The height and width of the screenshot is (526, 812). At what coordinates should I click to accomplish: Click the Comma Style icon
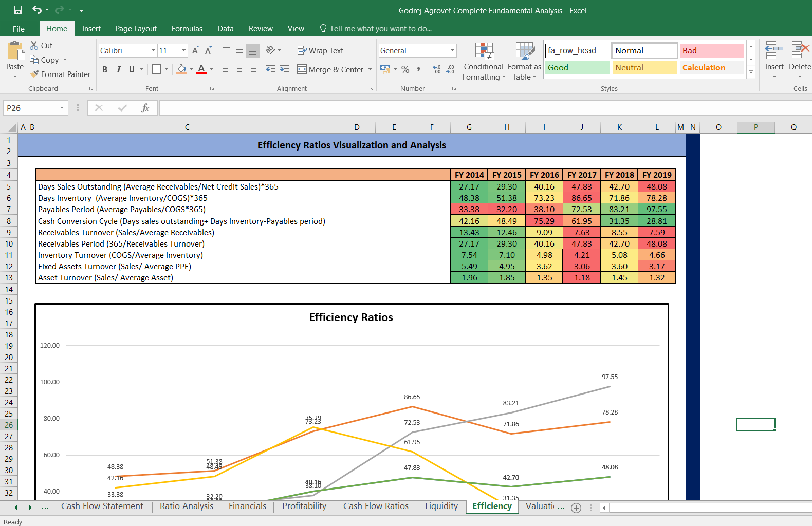419,69
